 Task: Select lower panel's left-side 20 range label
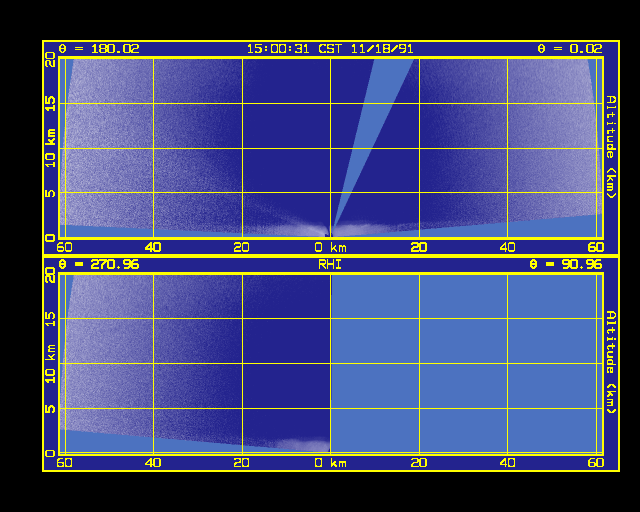point(242,463)
